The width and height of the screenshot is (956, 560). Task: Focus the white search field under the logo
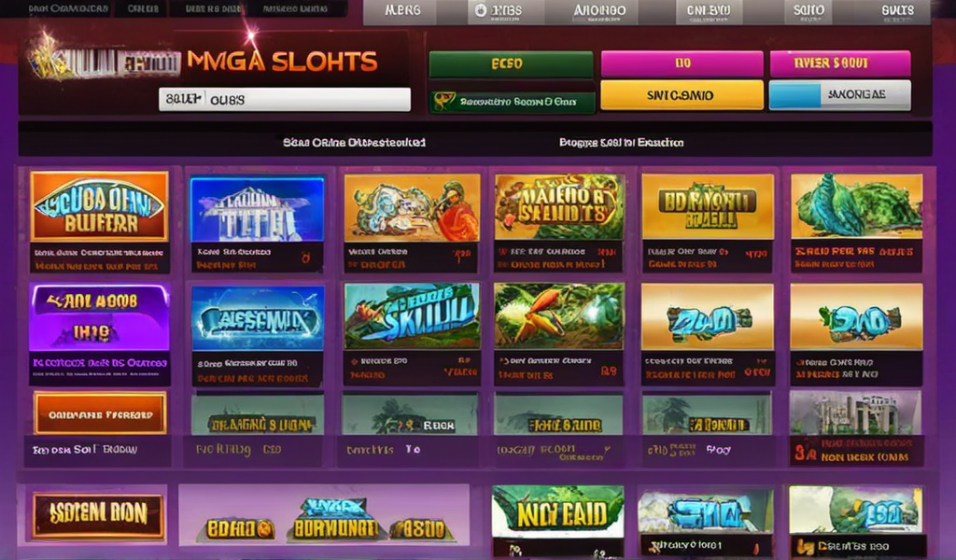tap(285, 99)
